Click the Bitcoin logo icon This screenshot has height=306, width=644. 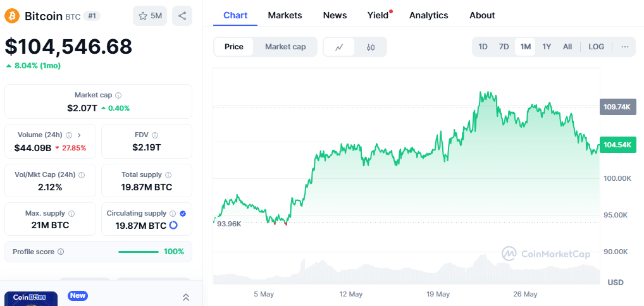point(12,16)
